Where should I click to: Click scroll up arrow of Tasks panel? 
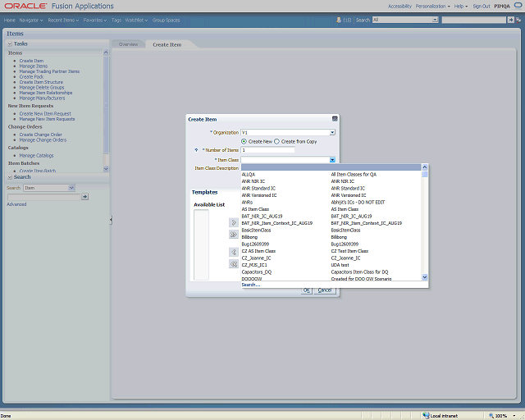coord(106,52)
